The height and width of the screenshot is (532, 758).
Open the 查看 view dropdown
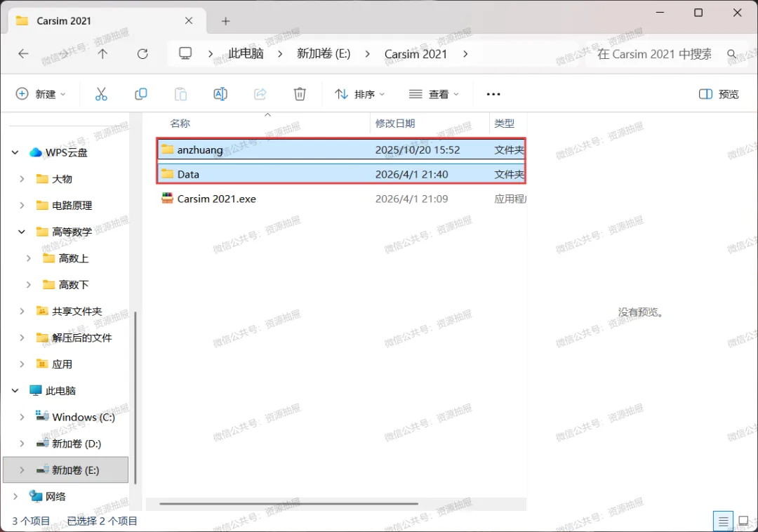pyautogui.click(x=434, y=94)
